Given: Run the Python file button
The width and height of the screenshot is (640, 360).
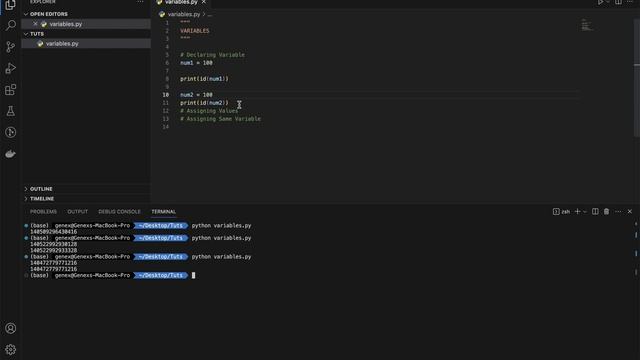Looking at the screenshot, I should [x=600, y=2].
